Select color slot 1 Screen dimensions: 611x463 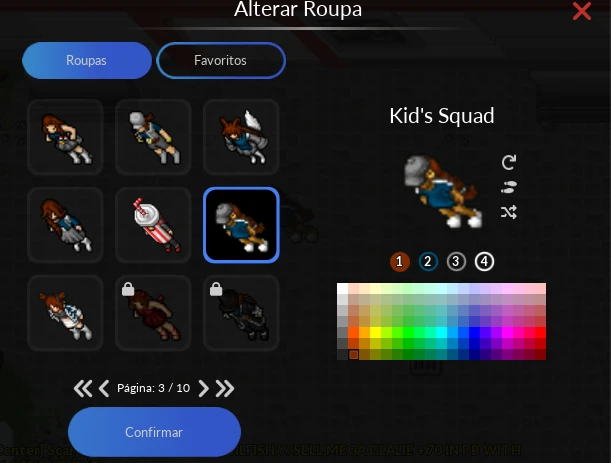click(x=399, y=262)
